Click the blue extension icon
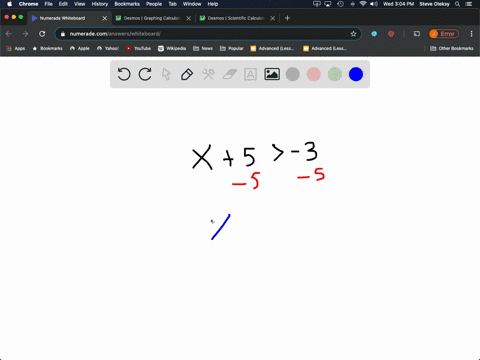Image resolution: width=480 pixels, height=360 pixels. coord(374,34)
